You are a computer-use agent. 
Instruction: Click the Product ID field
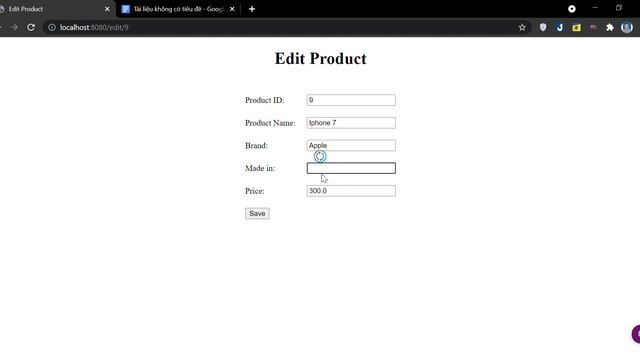coord(351,100)
